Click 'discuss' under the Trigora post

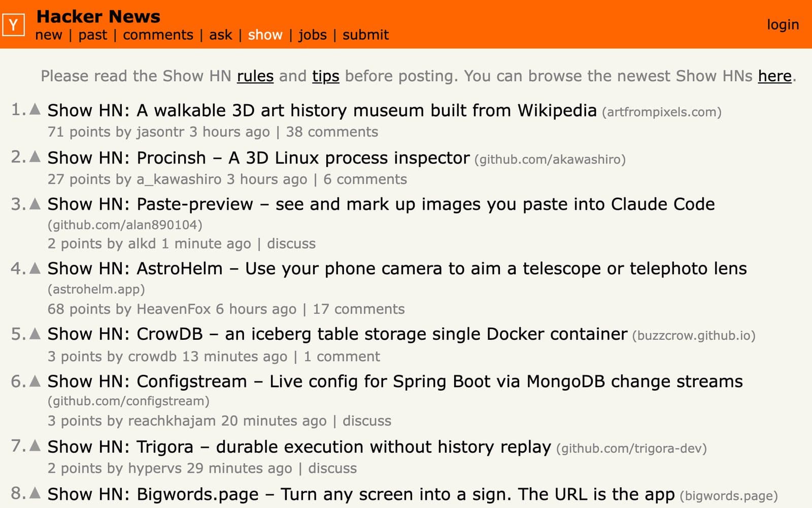(332, 468)
